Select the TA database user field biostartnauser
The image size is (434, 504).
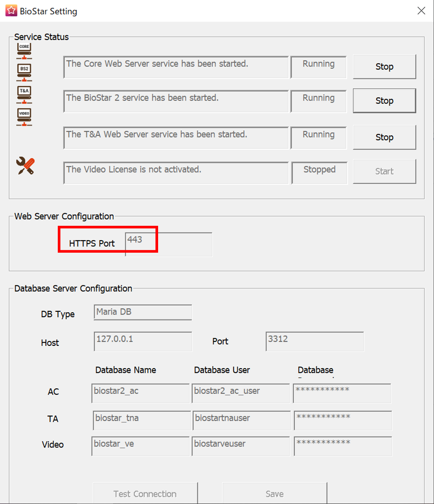pyautogui.click(x=241, y=420)
